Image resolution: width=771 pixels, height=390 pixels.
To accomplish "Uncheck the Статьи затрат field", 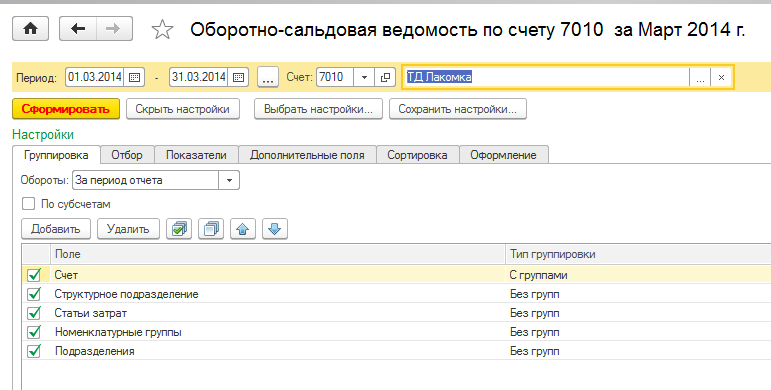I will [34, 313].
